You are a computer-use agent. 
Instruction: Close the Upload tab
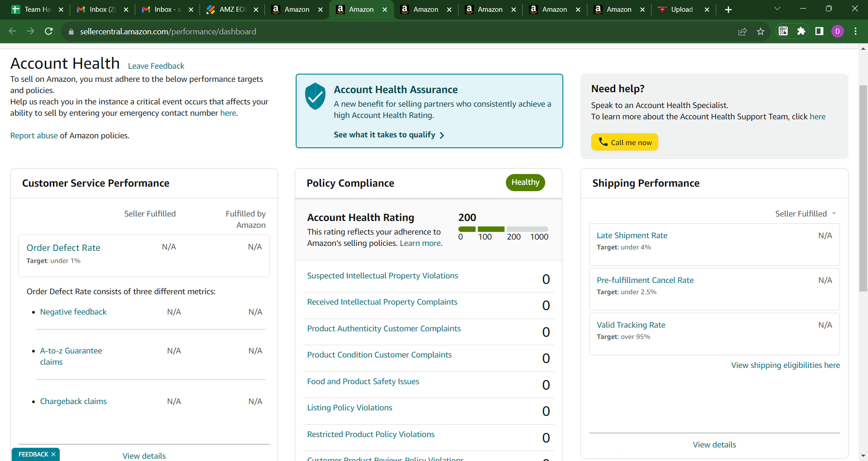click(x=707, y=9)
